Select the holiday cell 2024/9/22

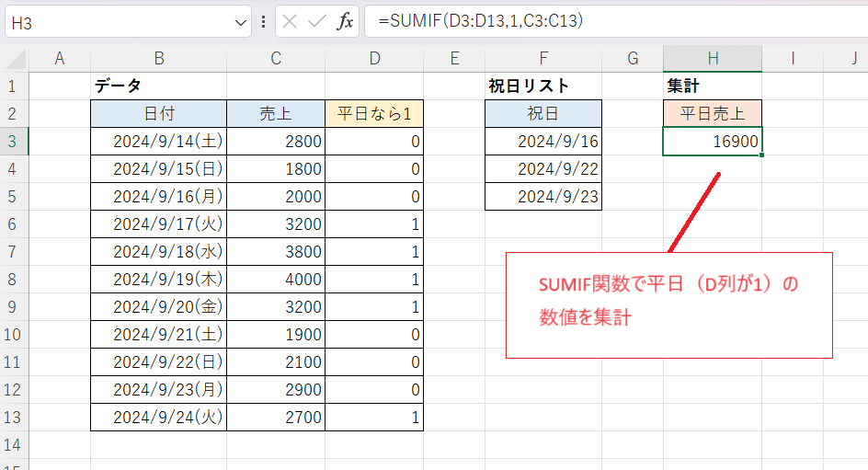click(x=543, y=169)
